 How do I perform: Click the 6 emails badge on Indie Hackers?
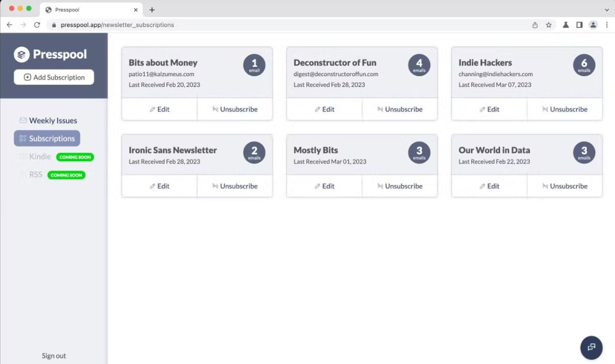pyautogui.click(x=584, y=65)
